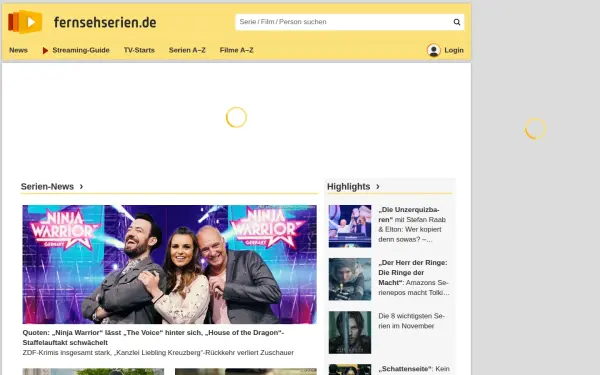The height and width of the screenshot is (375, 600).
Task: Open the fernsehserien.de wordmark link
Action: (105, 22)
